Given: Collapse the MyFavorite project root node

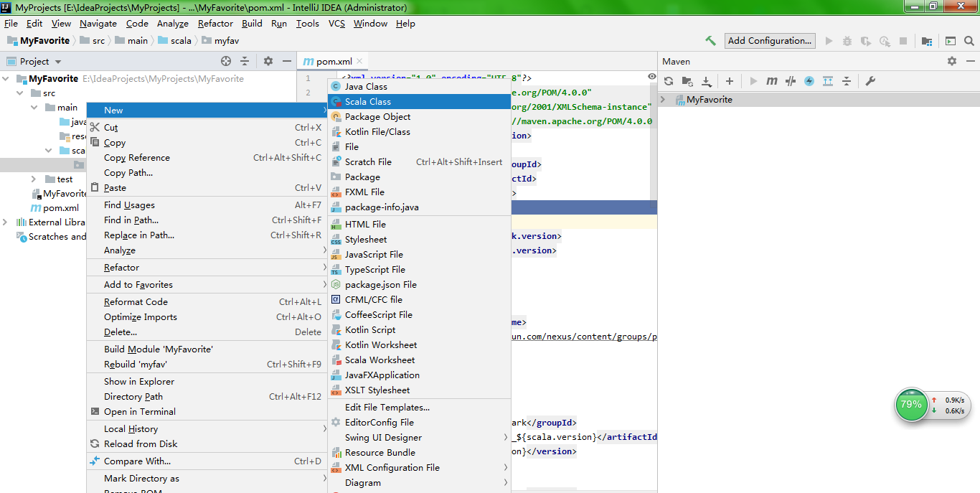Looking at the screenshot, I should coord(6,79).
